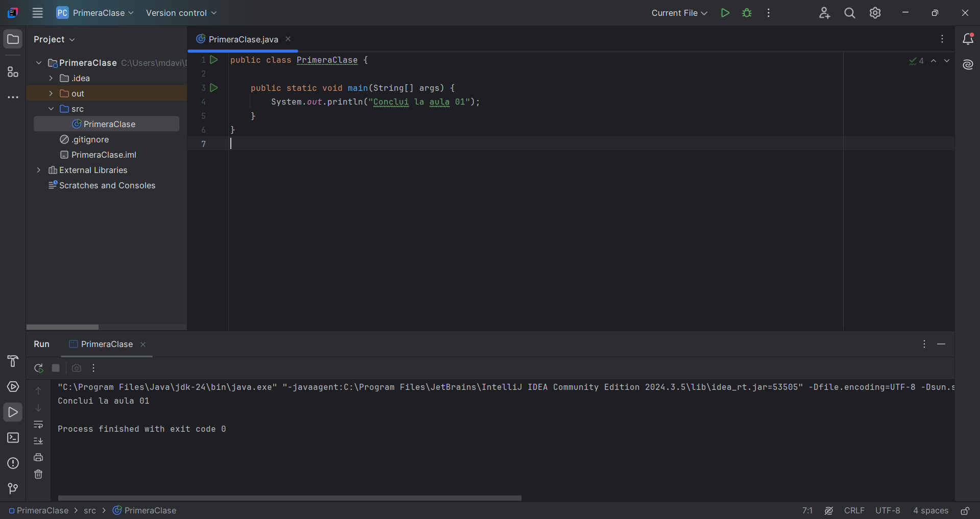Open the Git version control tool window
980x519 pixels.
[13, 489]
